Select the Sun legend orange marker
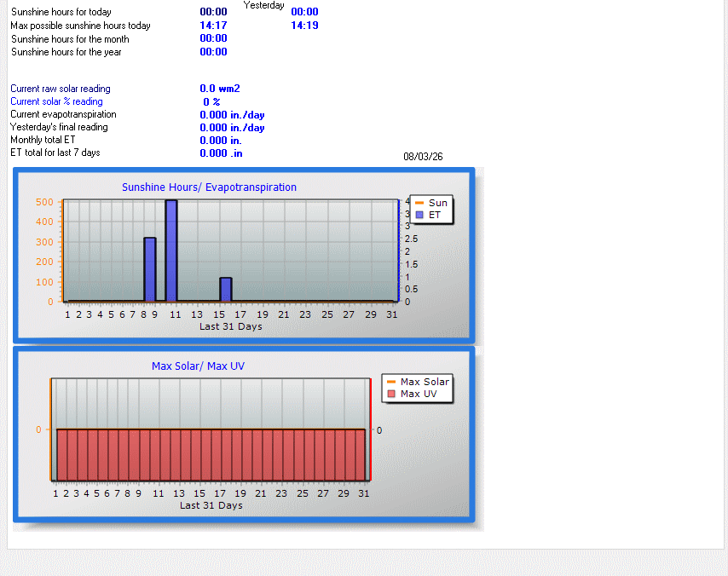The image size is (728, 576). (419, 203)
